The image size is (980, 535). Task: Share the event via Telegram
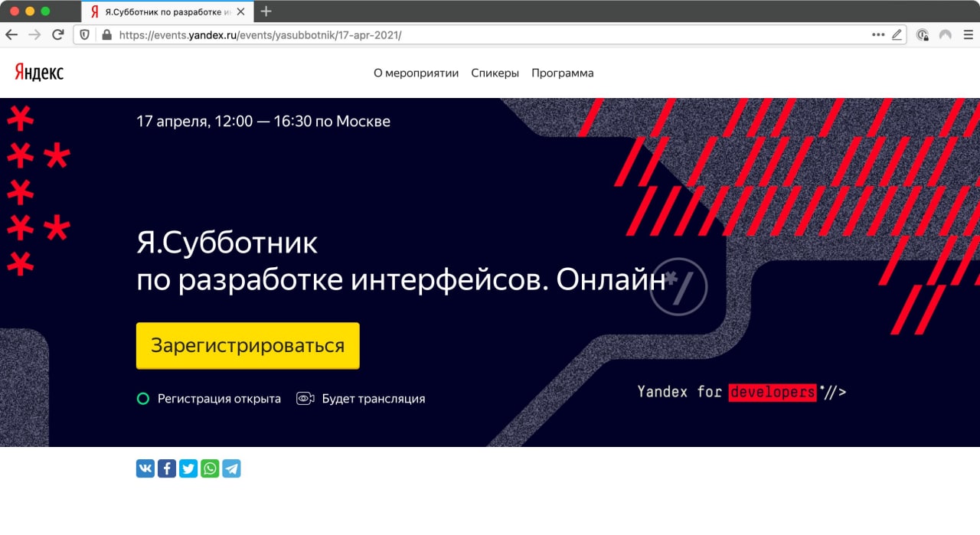(231, 468)
